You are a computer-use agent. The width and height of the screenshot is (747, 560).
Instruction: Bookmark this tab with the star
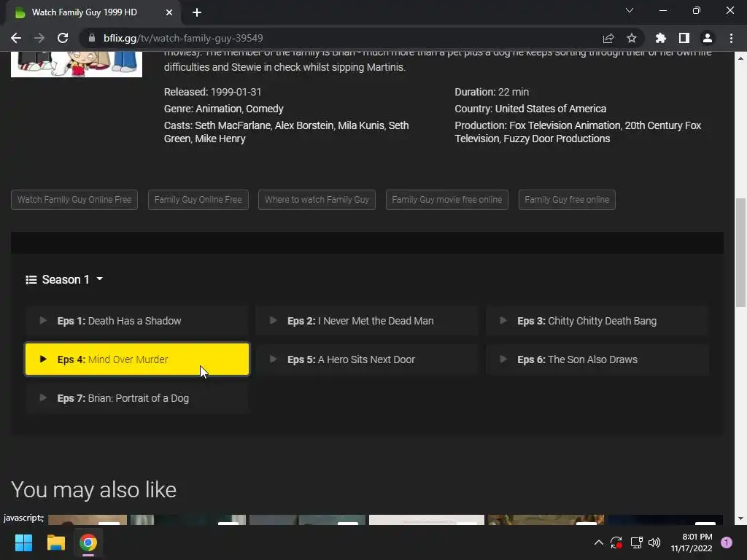(632, 38)
